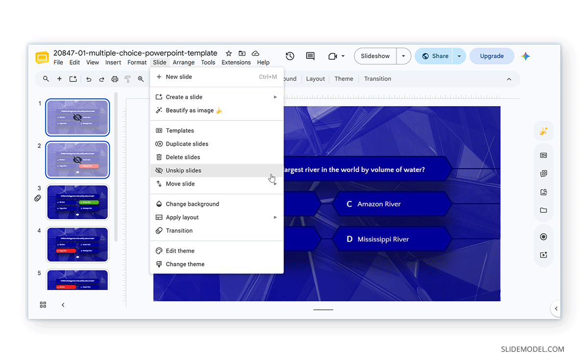The image size is (588, 364).
Task: Click the record icon in side panel
Action: 543,237
